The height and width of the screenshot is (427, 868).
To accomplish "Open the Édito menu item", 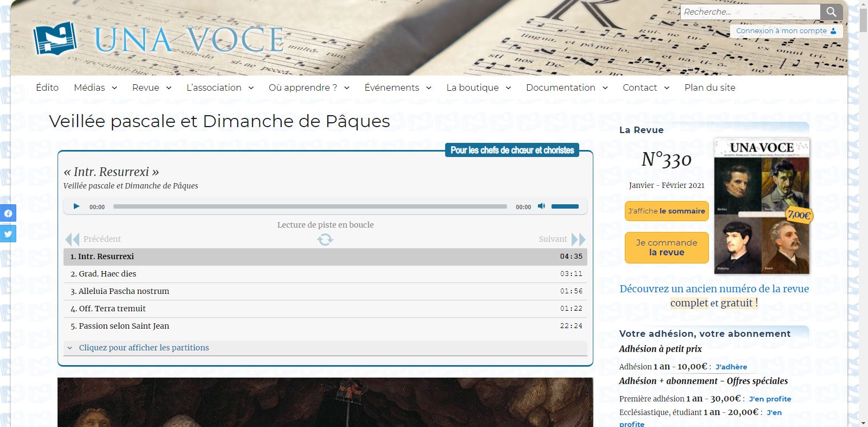I will coord(47,87).
